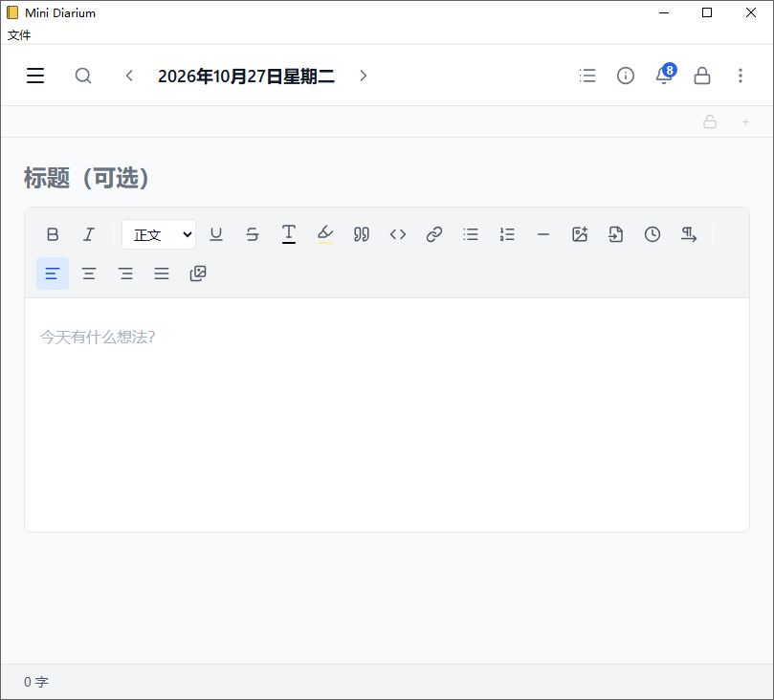Close the Mini Diarium window
Viewport: 774px width, 700px height.
[751, 12]
